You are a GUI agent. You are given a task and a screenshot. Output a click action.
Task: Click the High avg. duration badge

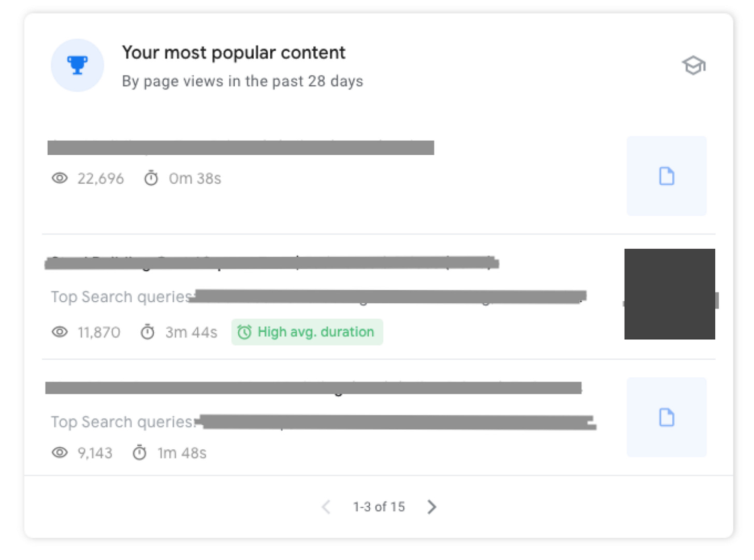(x=307, y=332)
